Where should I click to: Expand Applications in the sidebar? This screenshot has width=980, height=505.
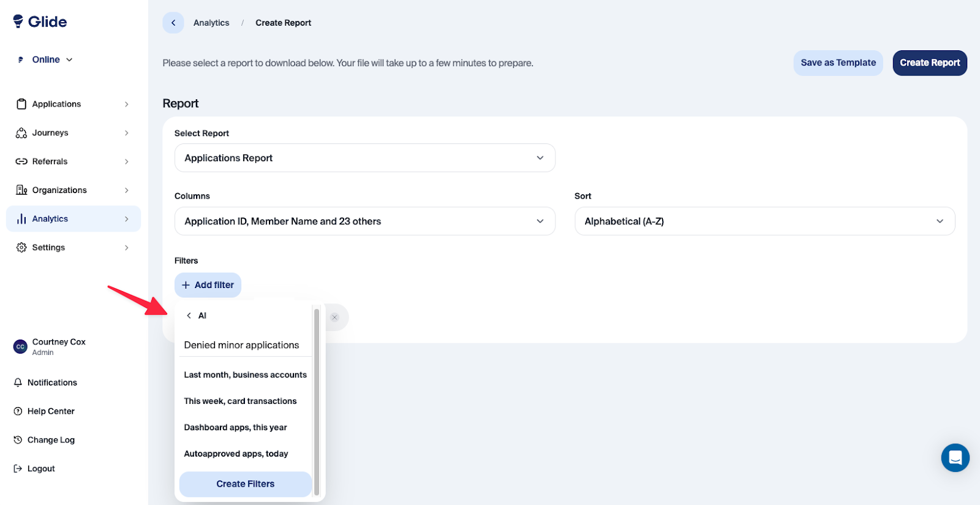pos(57,104)
